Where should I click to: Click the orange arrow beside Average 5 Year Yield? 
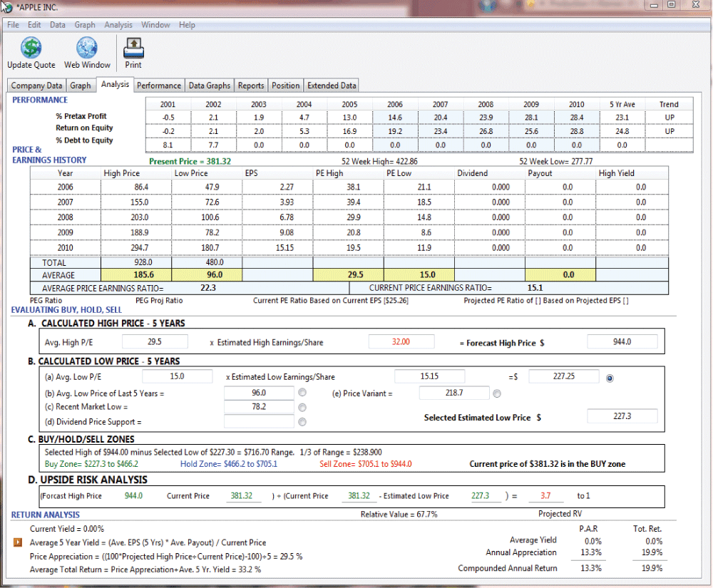19,542
